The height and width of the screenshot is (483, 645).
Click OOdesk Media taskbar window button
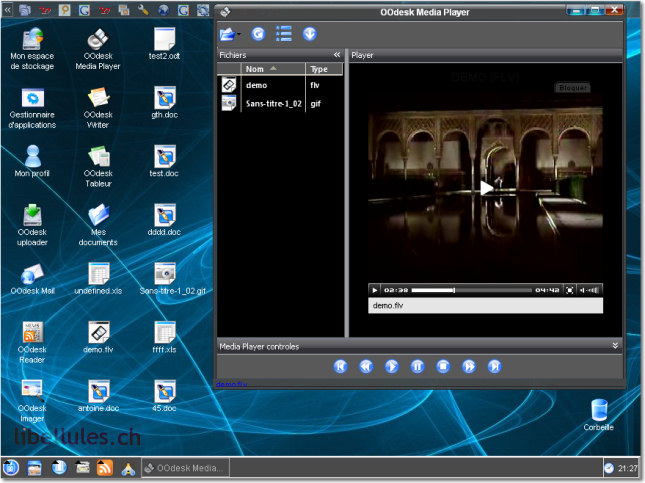pyautogui.click(x=186, y=468)
